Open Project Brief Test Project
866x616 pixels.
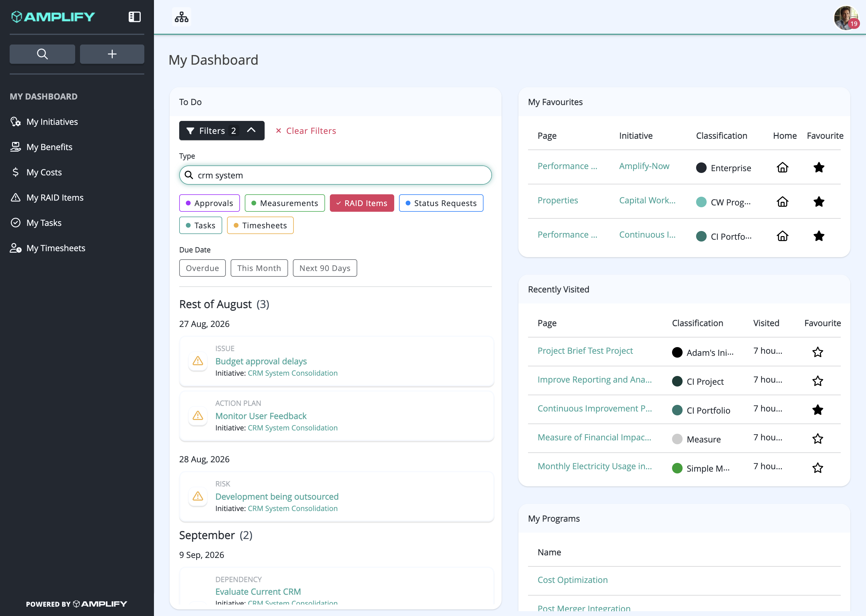(x=585, y=351)
